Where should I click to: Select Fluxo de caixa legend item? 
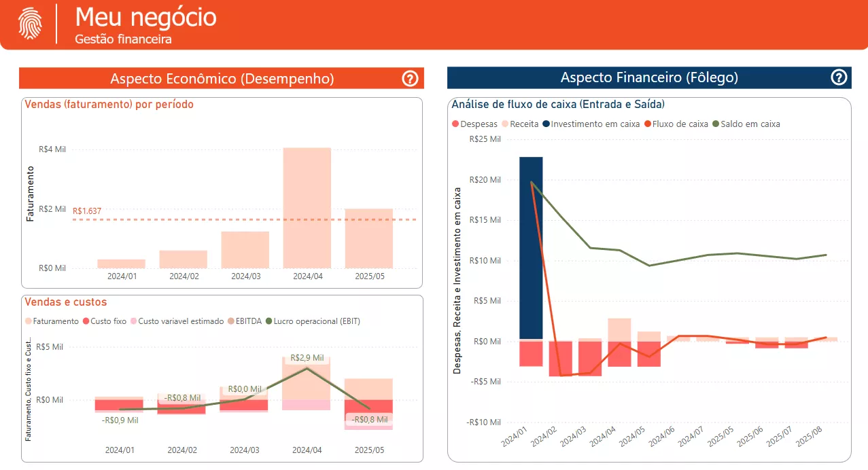click(x=676, y=124)
